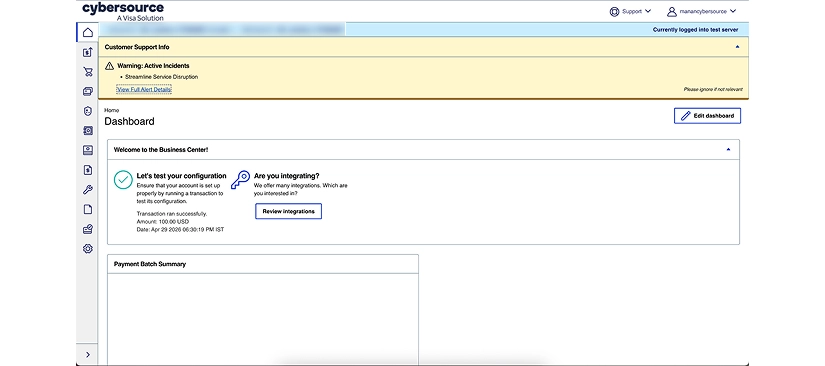Click the Review integrations button
The width and height of the screenshot is (825, 366).
click(288, 211)
